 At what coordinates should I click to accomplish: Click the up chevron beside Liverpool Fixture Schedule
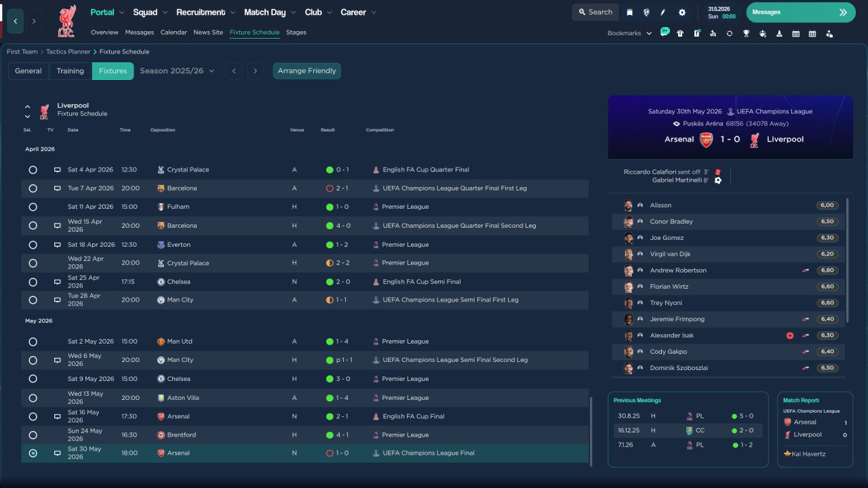[x=28, y=106]
